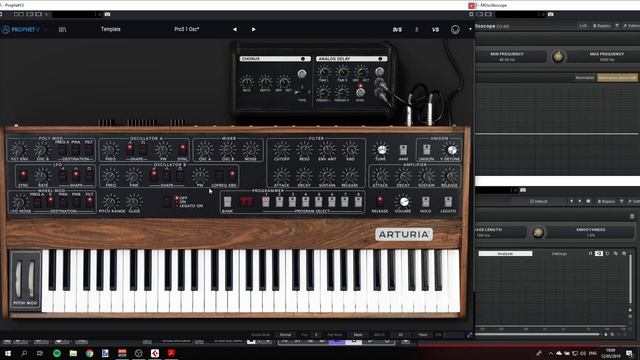The width and height of the screenshot is (640, 360).
Task: Click the Mixer Noise knob
Action: (x=250, y=149)
